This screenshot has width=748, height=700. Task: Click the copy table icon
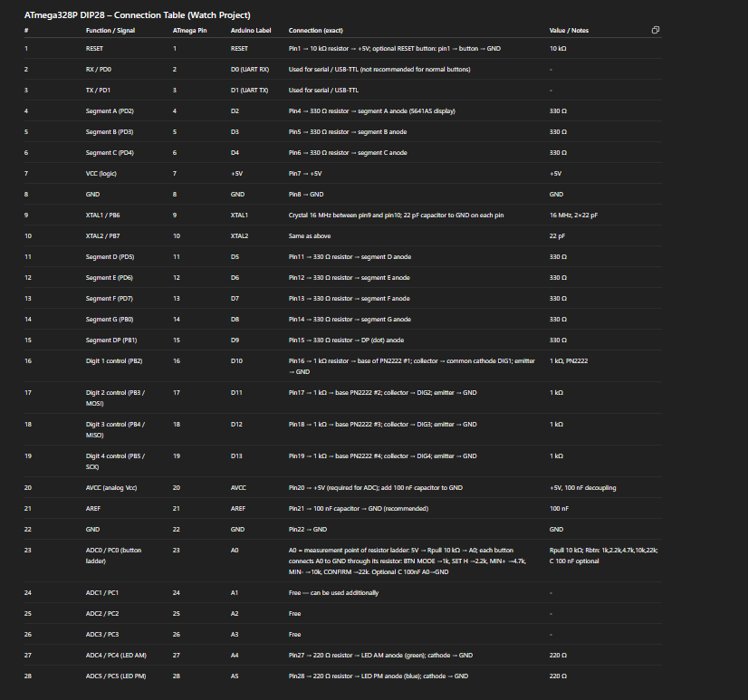point(656,30)
